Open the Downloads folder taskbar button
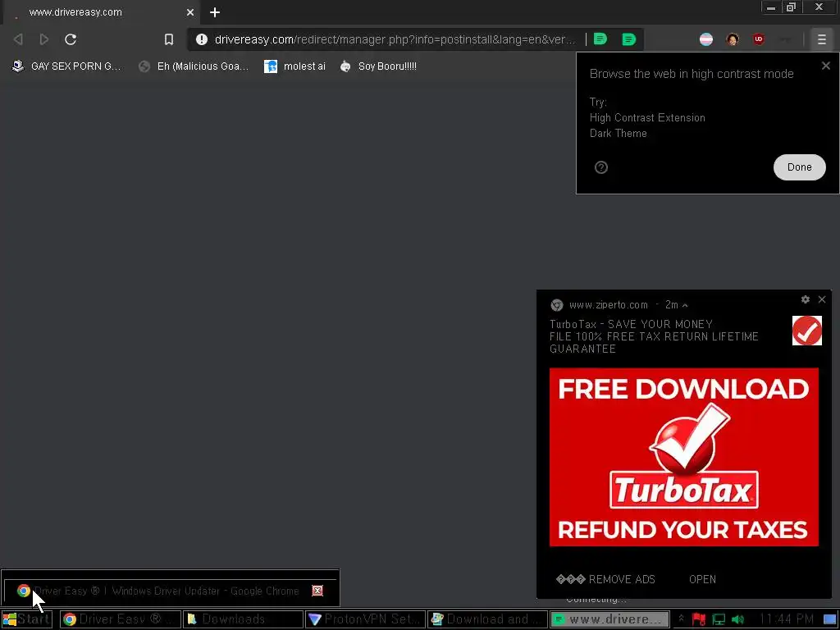The image size is (840, 630). pos(243,619)
